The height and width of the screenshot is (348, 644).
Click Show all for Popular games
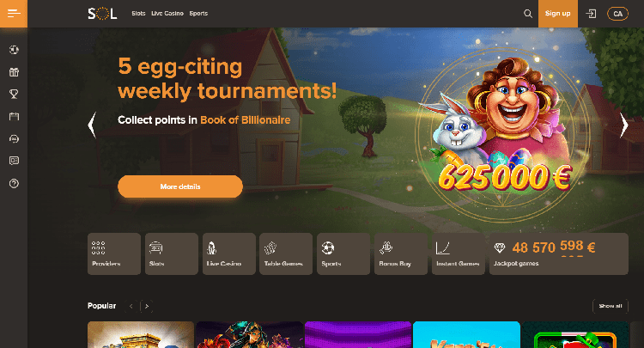[611, 306]
